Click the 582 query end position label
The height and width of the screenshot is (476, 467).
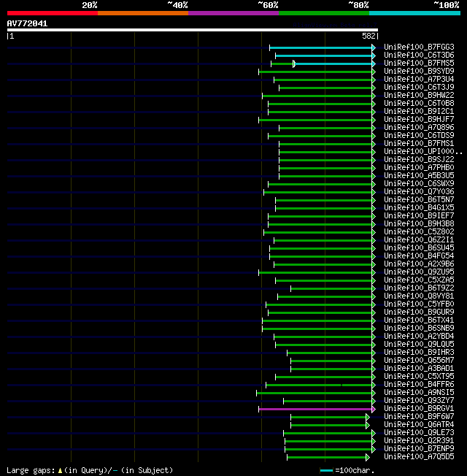368,36
